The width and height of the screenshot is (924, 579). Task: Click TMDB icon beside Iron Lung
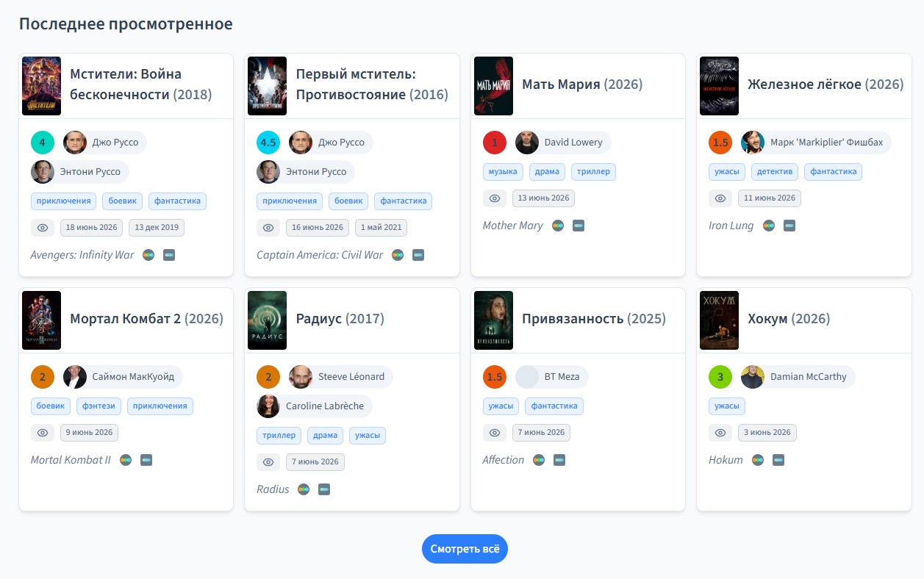click(789, 226)
